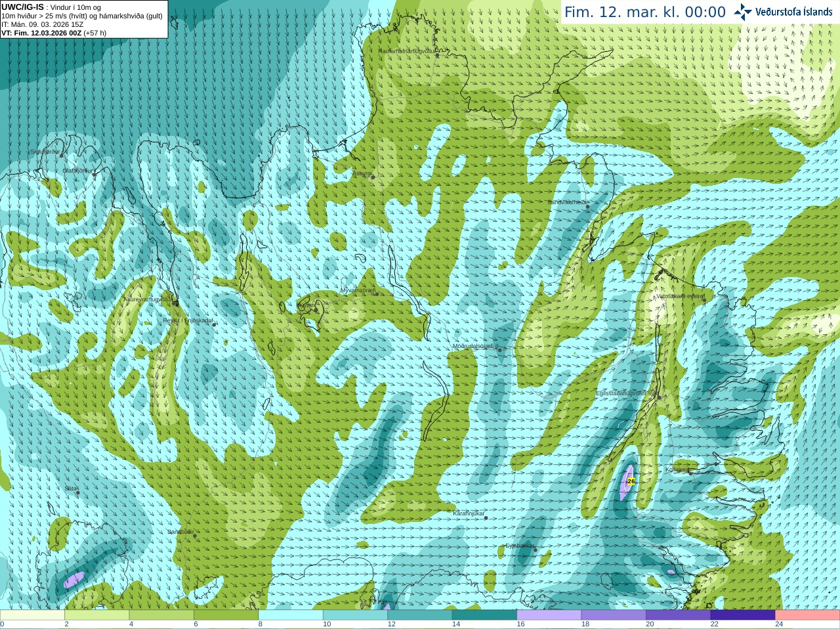Select the 12–14 m/s legend swatch
The width and height of the screenshot is (840, 629).
coord(420,615)
